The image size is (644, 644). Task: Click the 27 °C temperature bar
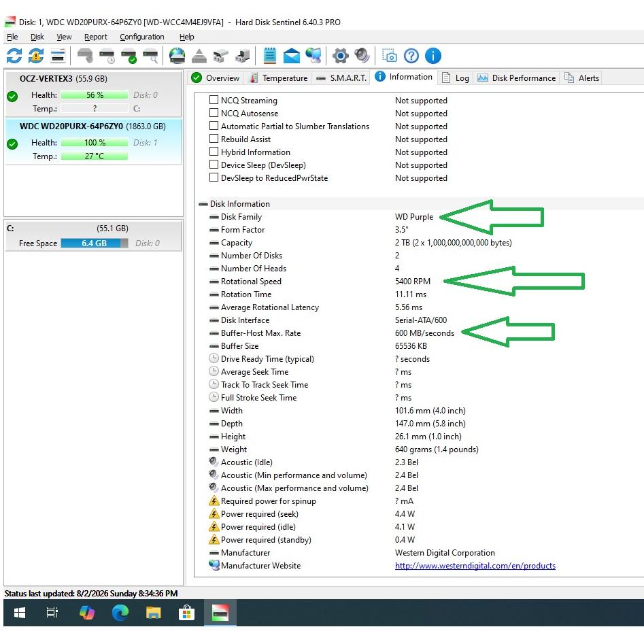[95, 156]
